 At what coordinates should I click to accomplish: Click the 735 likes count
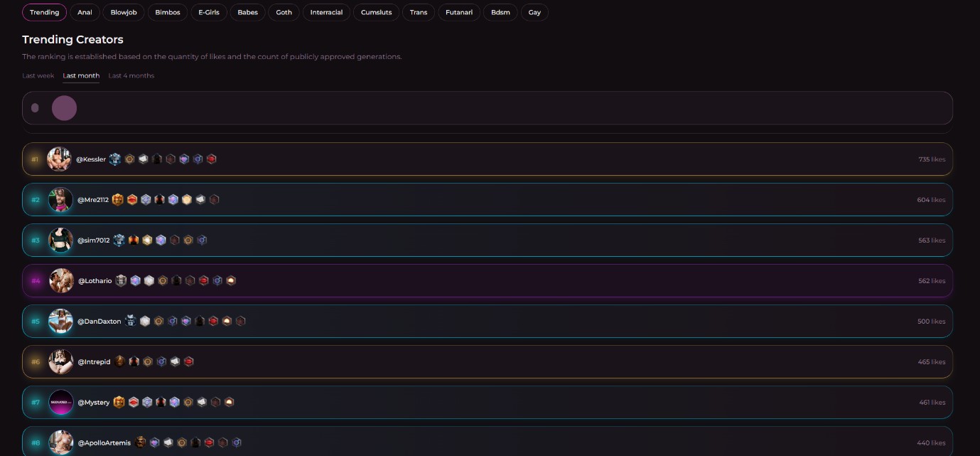point(932,159)
